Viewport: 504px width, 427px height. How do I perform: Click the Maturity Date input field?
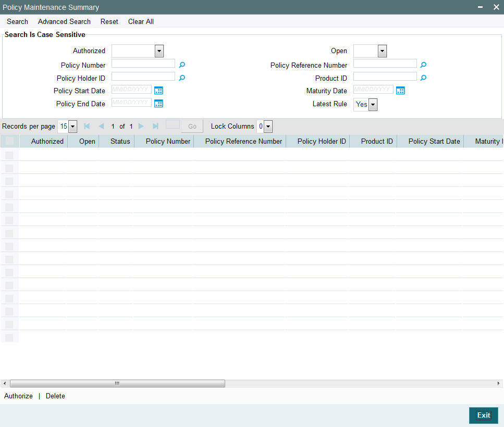click(x=373, y=89)
